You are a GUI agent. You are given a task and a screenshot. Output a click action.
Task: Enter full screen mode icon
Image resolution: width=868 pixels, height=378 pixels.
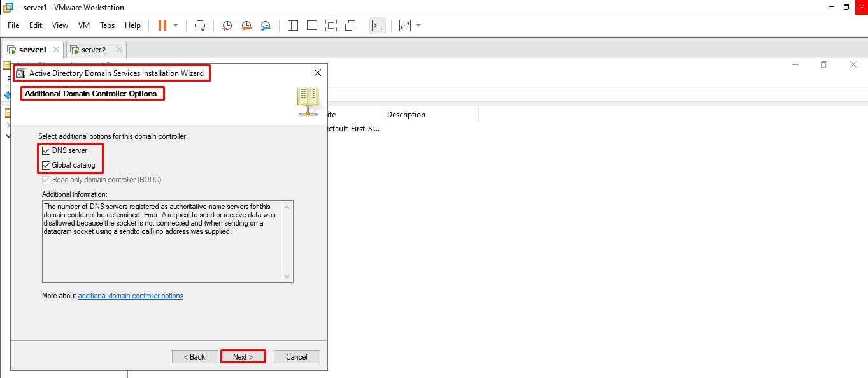click(331, 25)
